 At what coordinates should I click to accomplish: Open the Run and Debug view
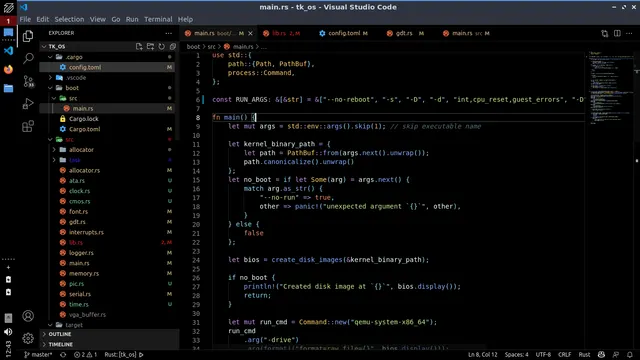coord(28,104)
